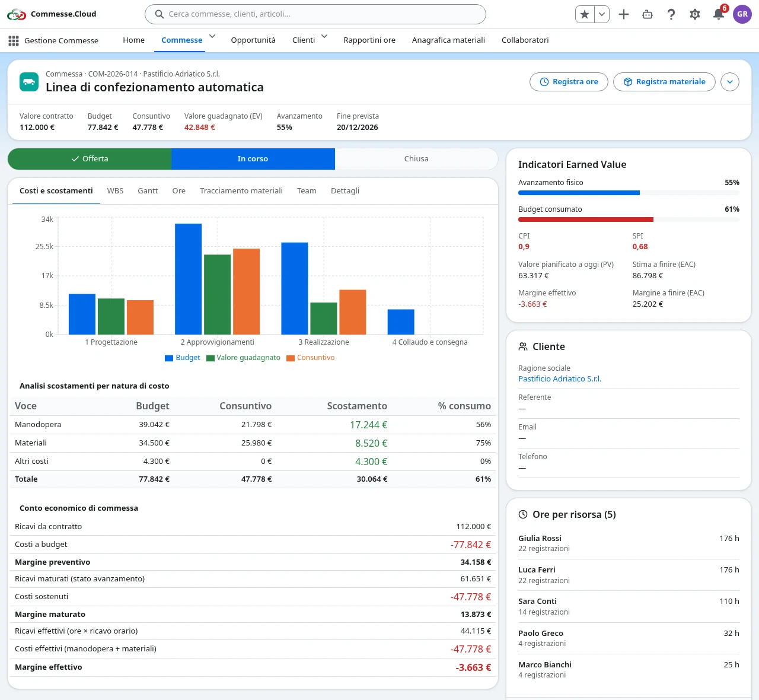Click the Manodopera row label
The height and width of the screenshot is (700, 759).
tap(38, 425)
